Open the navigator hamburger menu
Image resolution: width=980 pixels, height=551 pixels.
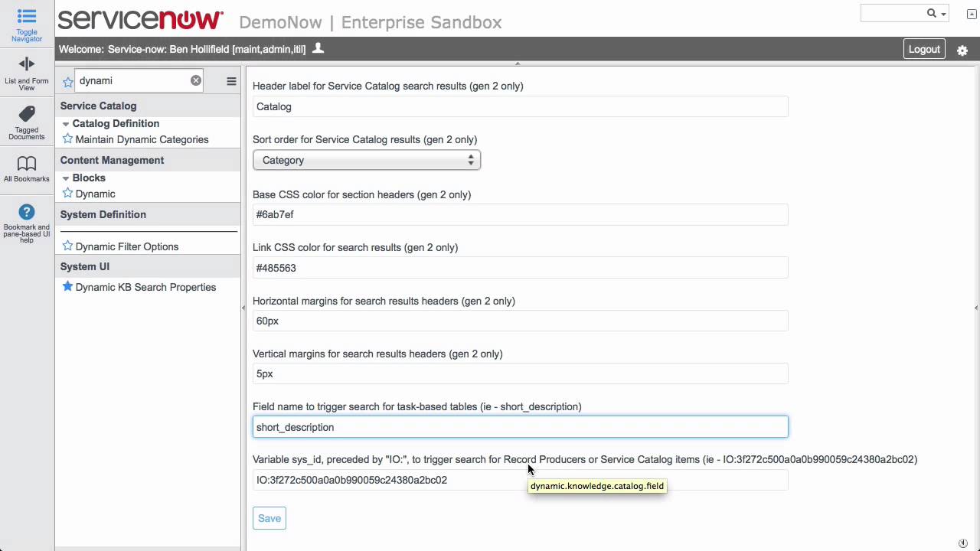pyautogui.click(x=231, y=80)
